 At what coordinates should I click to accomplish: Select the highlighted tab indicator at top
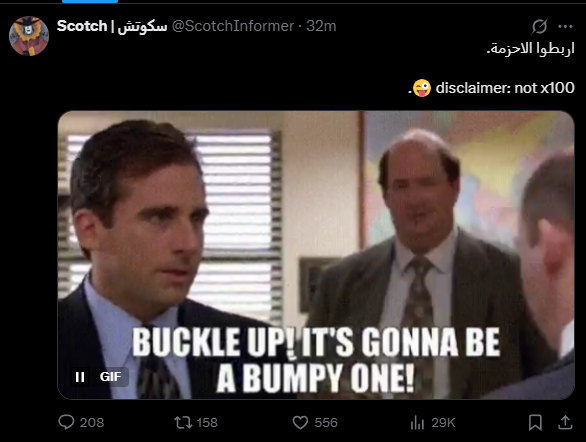[x=90, y=1]
